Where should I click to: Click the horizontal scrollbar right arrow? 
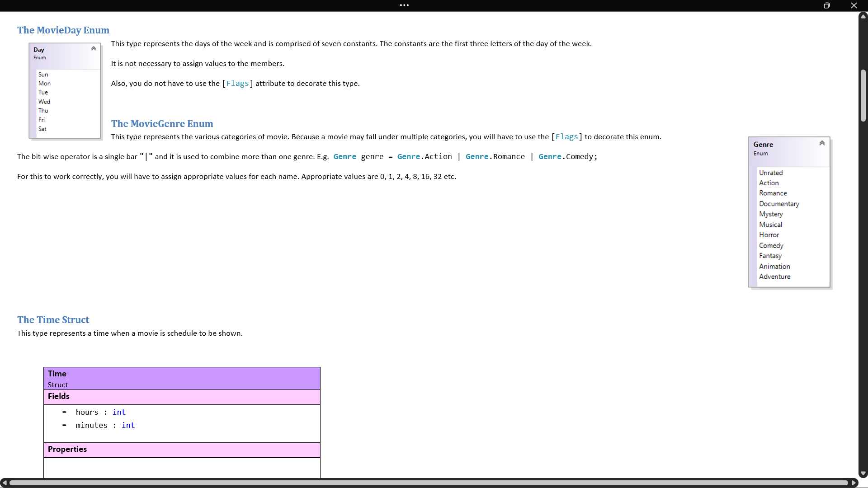tap(854, 483)
